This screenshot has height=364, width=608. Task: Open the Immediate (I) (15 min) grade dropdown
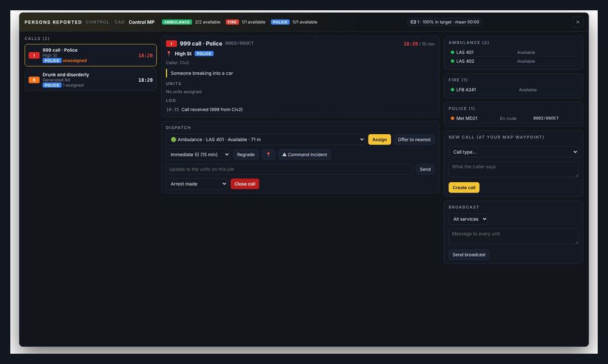click(198, 154)
